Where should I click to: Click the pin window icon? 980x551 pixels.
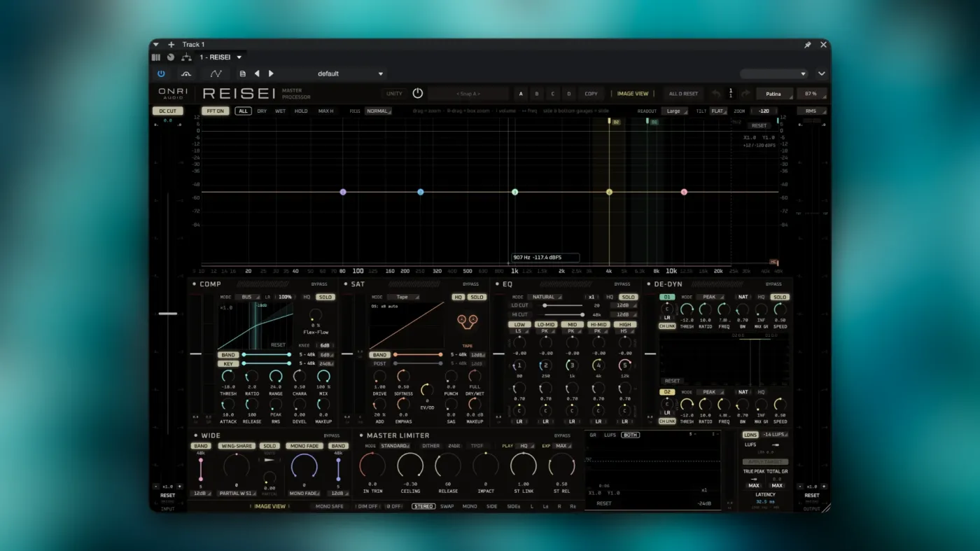coord(807,45)
